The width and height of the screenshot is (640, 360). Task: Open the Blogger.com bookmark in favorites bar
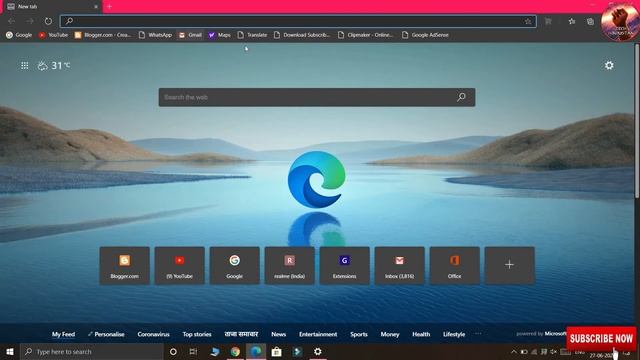pos(103,35)
